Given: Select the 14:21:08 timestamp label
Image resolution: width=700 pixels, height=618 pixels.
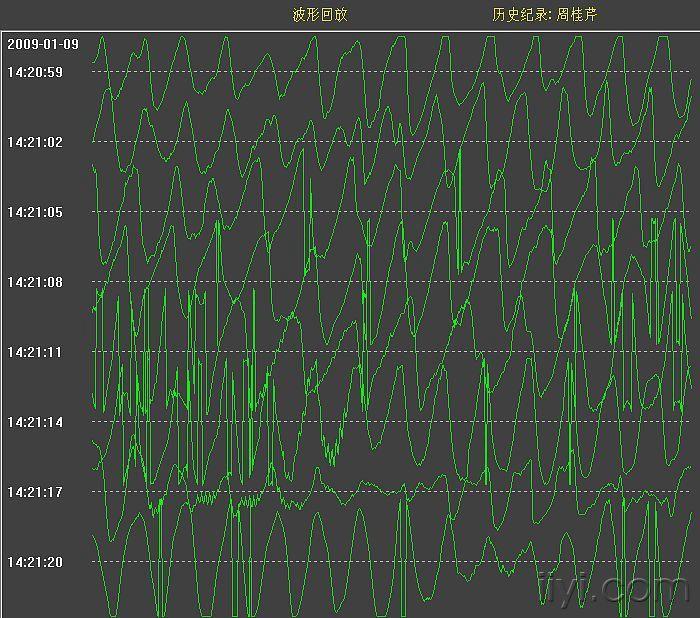Looking at the screenshot, I should (x=35, y=282).
